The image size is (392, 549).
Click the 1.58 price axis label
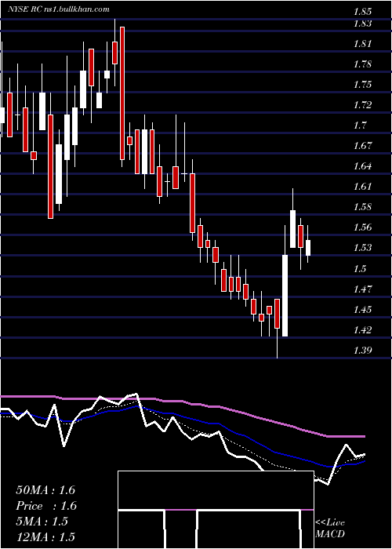tap(362, 206)
